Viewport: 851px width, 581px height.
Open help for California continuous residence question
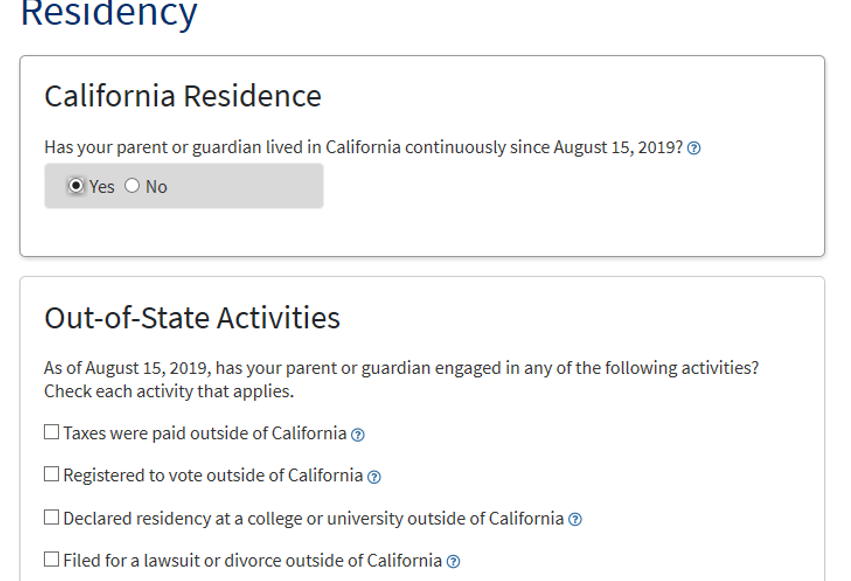pyautogui.click(x=694, y=148)
